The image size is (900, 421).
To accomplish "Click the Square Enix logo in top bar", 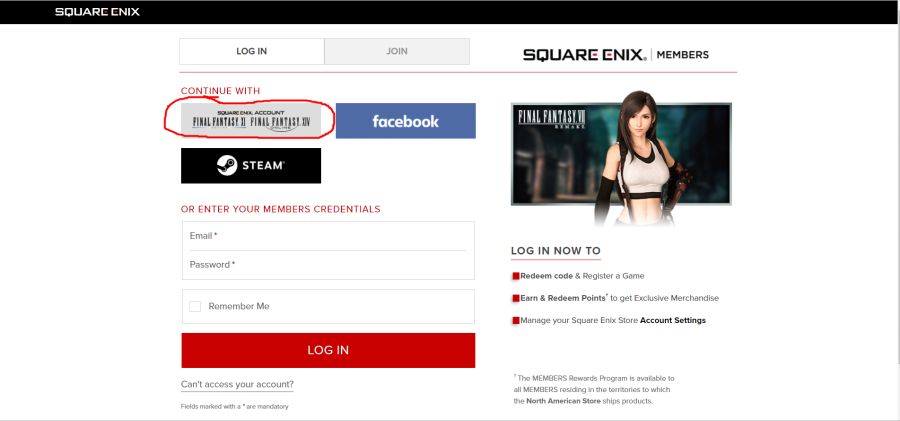I will point(97,11).
